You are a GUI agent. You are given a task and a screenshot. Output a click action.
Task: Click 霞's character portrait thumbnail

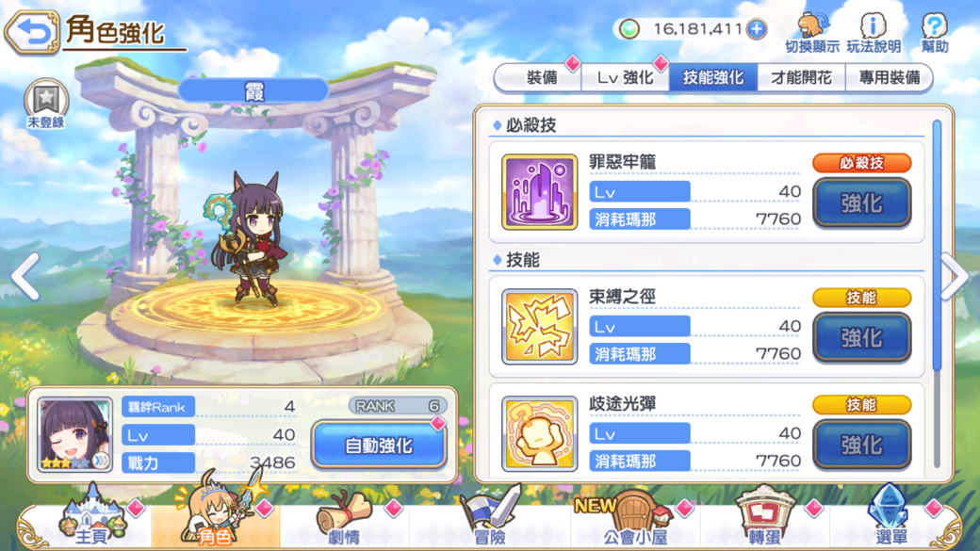(75, 434)
